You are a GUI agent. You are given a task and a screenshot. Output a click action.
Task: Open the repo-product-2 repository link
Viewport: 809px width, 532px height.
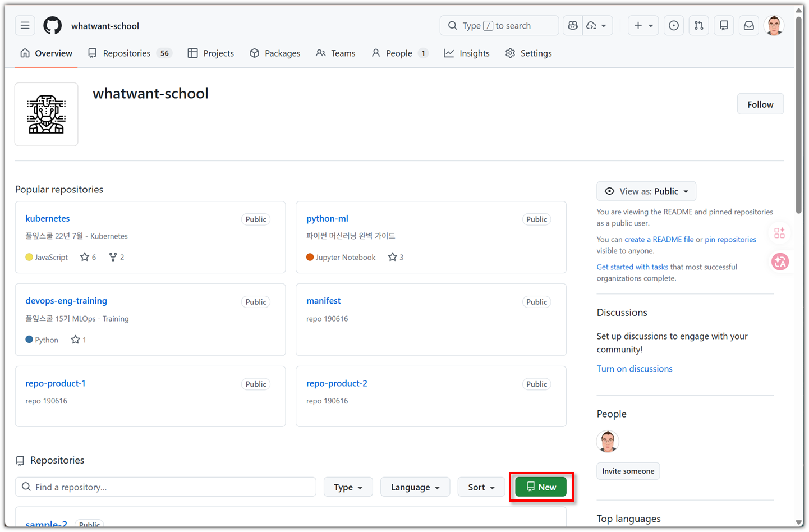tap(337, 383)
